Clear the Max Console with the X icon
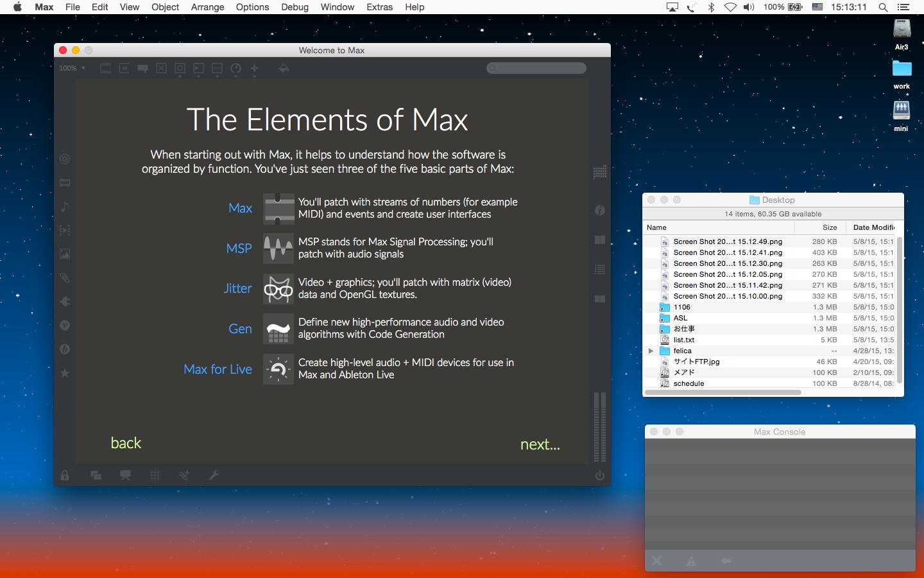 pyautogui.click(x=657, y=561)
